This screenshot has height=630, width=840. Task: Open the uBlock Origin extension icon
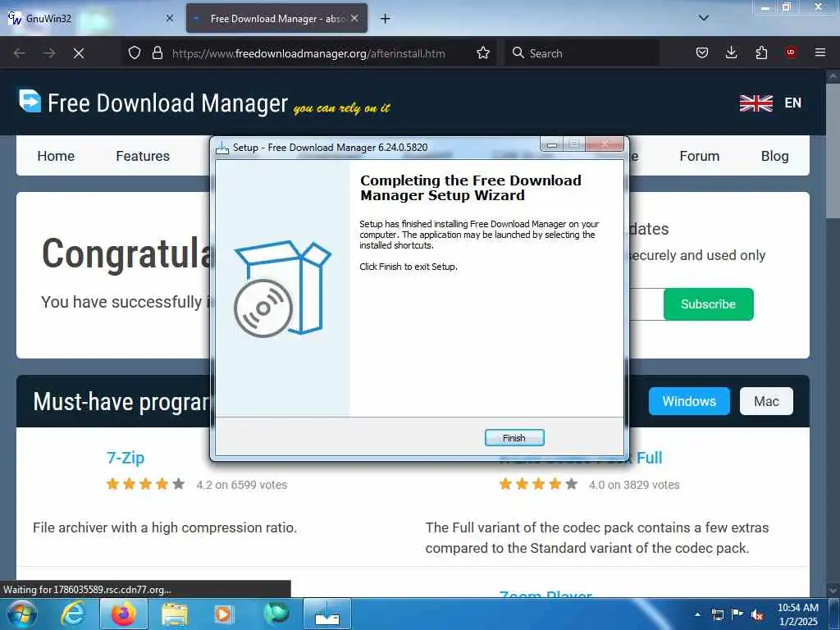(x=791, y=52)
